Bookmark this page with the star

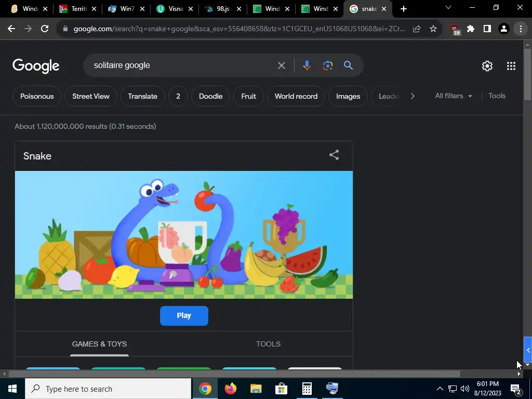pos(433,29)
